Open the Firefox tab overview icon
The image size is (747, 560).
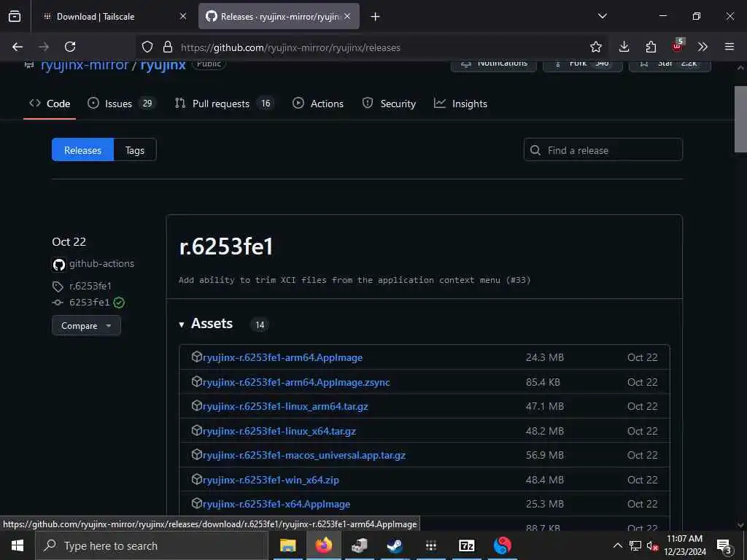[15, 17]
